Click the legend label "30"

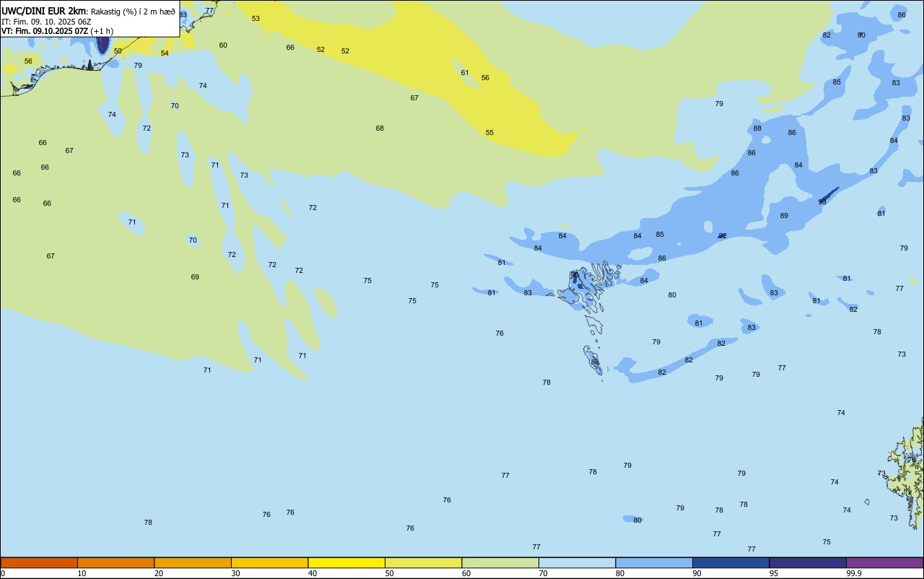click(236, 573)
